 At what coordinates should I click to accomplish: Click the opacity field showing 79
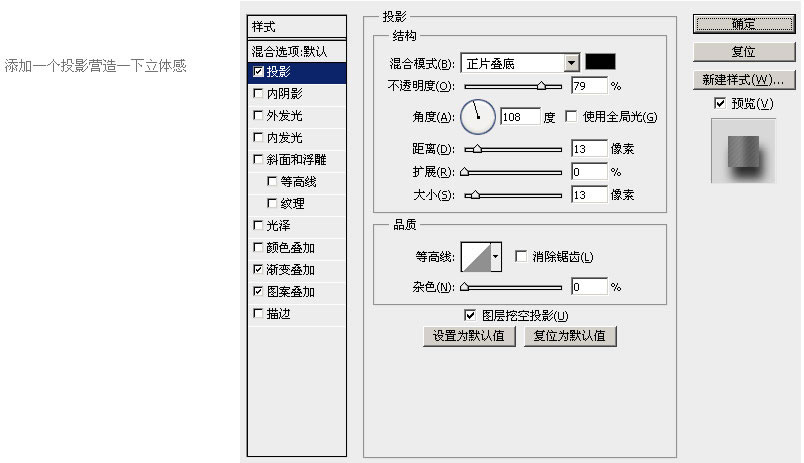tap(589, 86)
